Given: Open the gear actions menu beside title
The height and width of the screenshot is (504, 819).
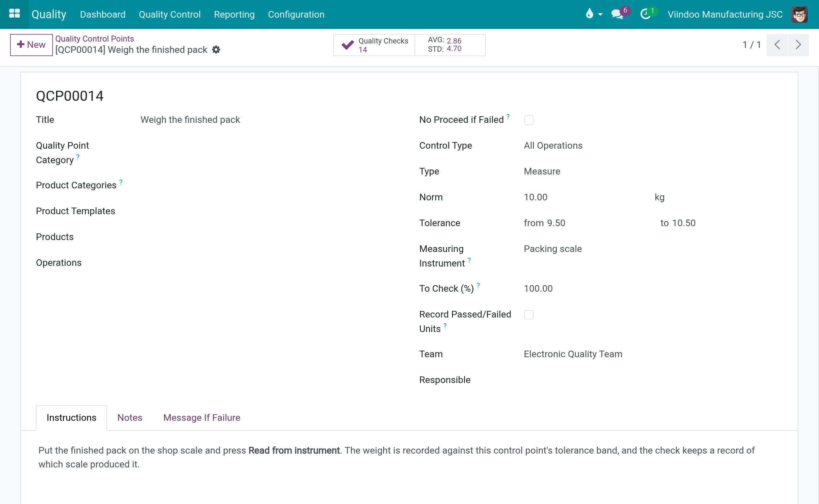Looking at the screenshot, I should [x=216, y=50].
